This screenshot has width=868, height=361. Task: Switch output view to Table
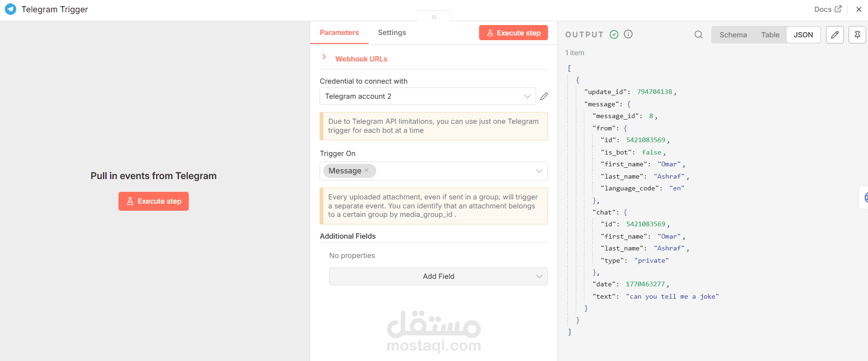click(x=770, y=35)
